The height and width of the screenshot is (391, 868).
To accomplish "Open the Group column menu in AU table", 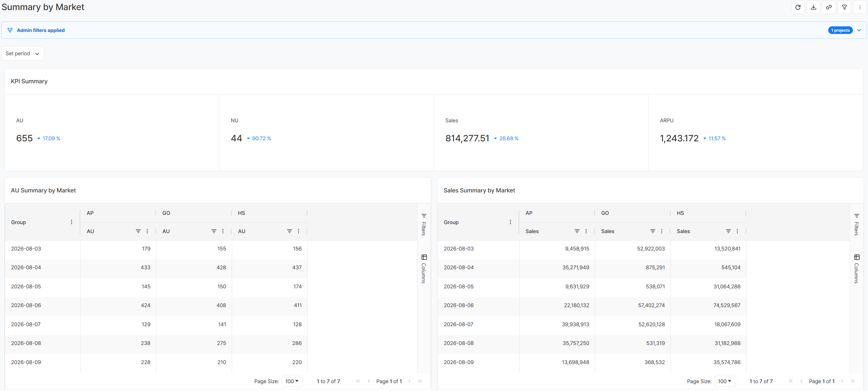I will tap(71, 222).
